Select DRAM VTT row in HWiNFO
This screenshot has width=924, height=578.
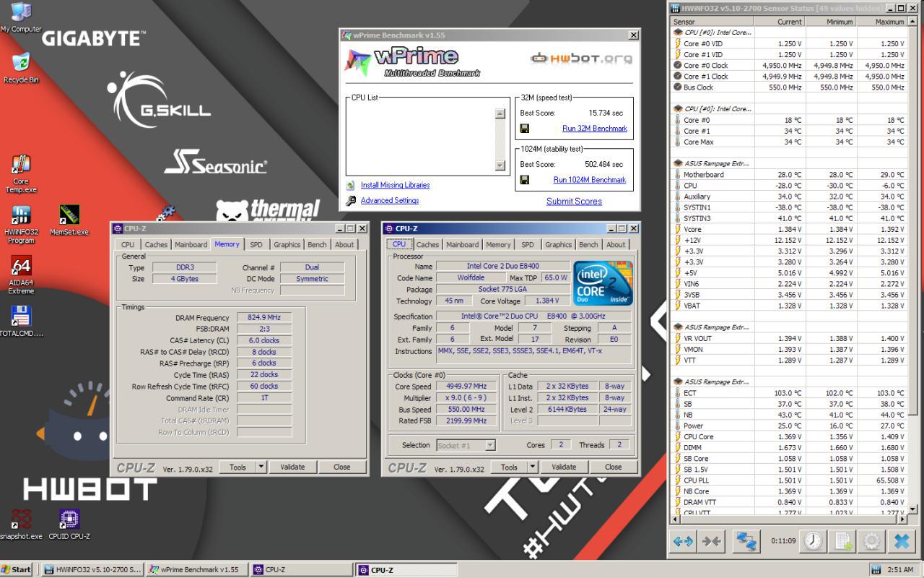point(789,502)
